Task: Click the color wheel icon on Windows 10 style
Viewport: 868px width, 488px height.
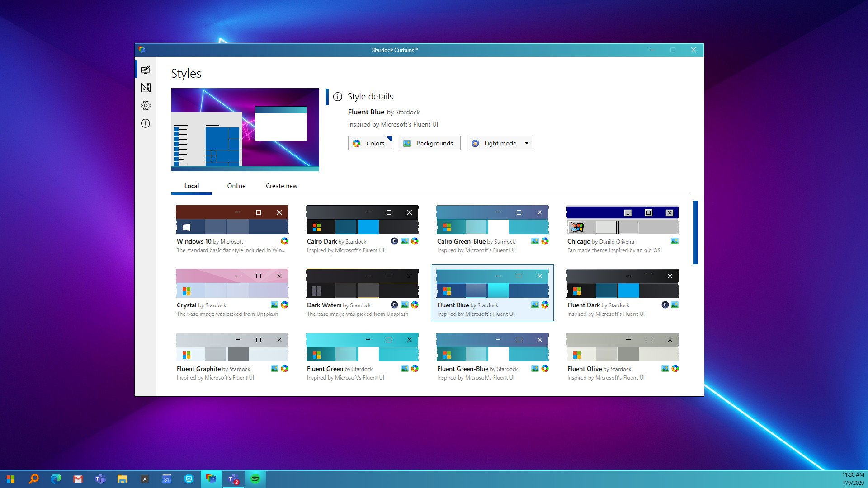Action: coord(284,241)
